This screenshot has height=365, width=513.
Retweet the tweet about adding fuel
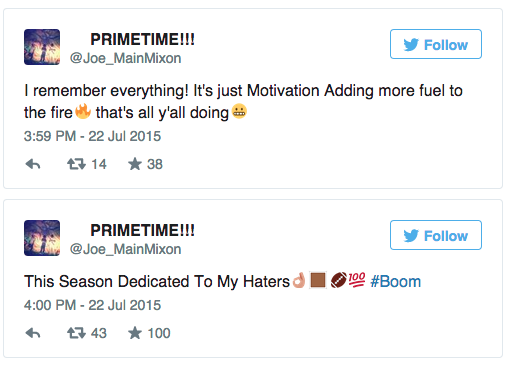pyautogui.click(x=76, y=164)
